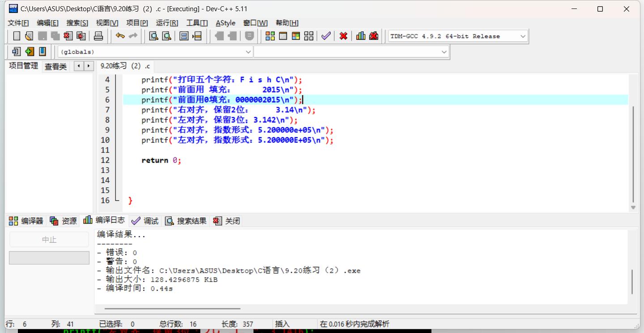Click the return 0; statement on line 12

click(162, 160)
